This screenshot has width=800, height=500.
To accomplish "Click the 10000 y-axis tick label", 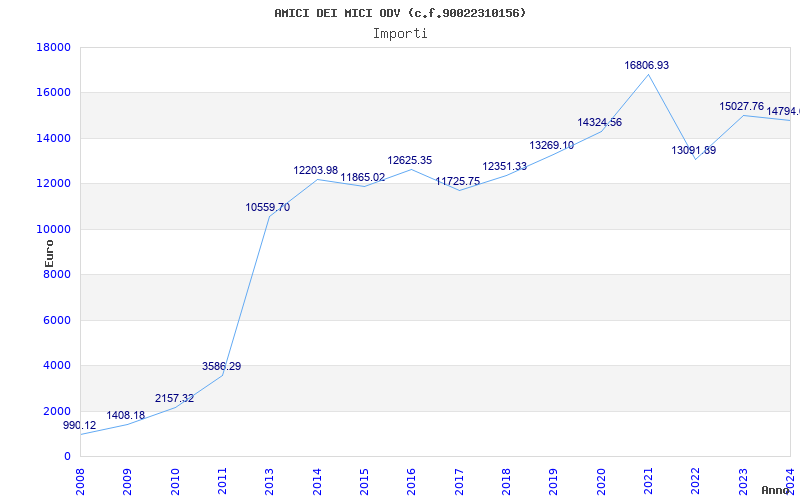I will (x=53, y=229).
